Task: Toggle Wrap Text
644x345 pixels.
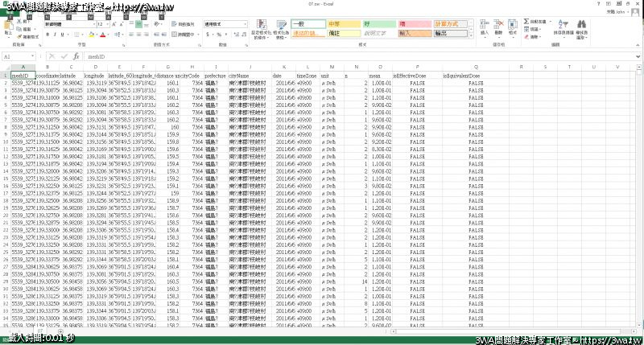Action: 184,24
